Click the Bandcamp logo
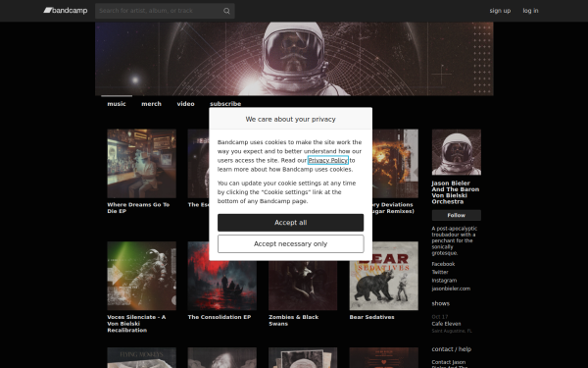The image size is (588, 368). [x=66, y=11]
